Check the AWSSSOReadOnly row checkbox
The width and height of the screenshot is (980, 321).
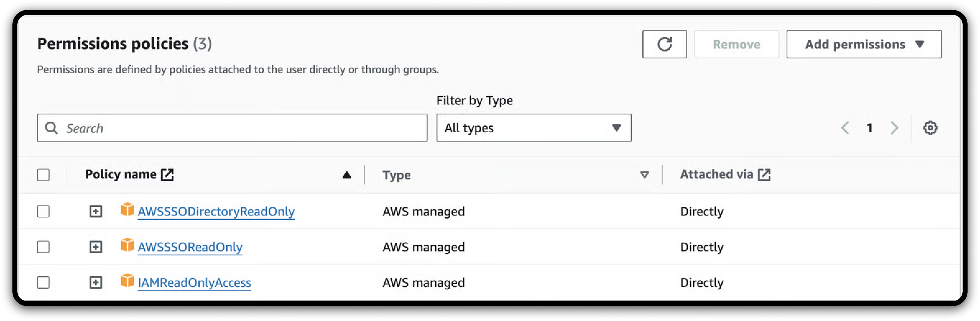(x=43, y=247)
